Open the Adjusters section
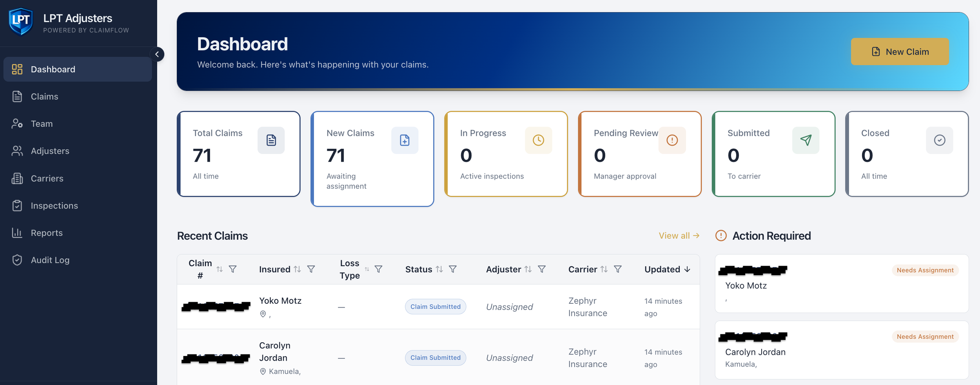The height and width of the screenshot is (385, 980). click(x=78, y=151)
